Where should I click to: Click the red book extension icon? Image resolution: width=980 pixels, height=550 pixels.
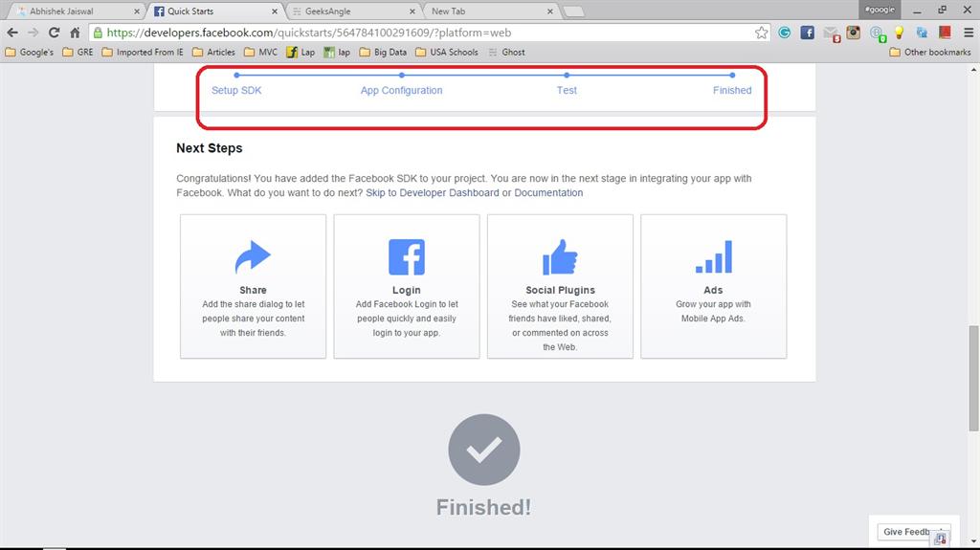[945, 33]
